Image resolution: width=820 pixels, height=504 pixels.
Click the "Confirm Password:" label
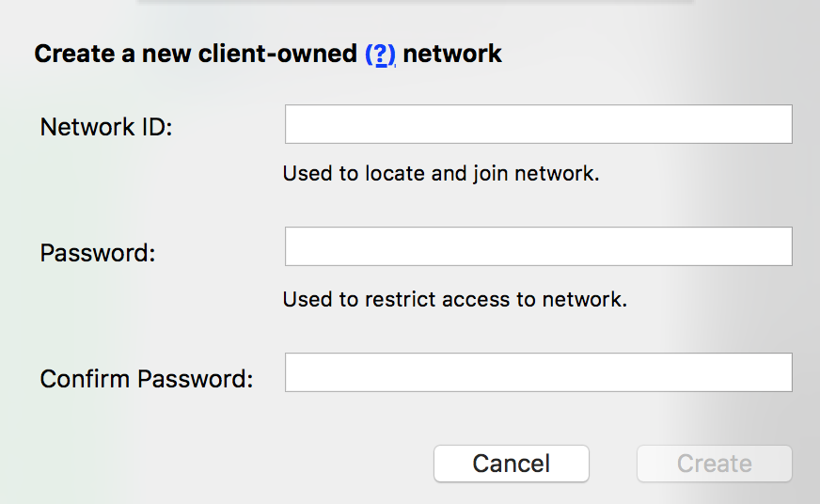(x=147, y=379)
